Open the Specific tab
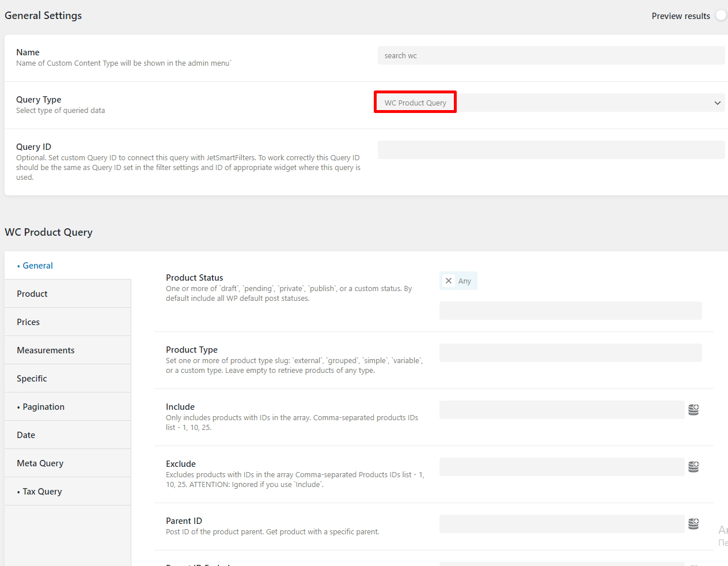Image resolution: width=728 pixels, height=566 pixels. point(68,379)
